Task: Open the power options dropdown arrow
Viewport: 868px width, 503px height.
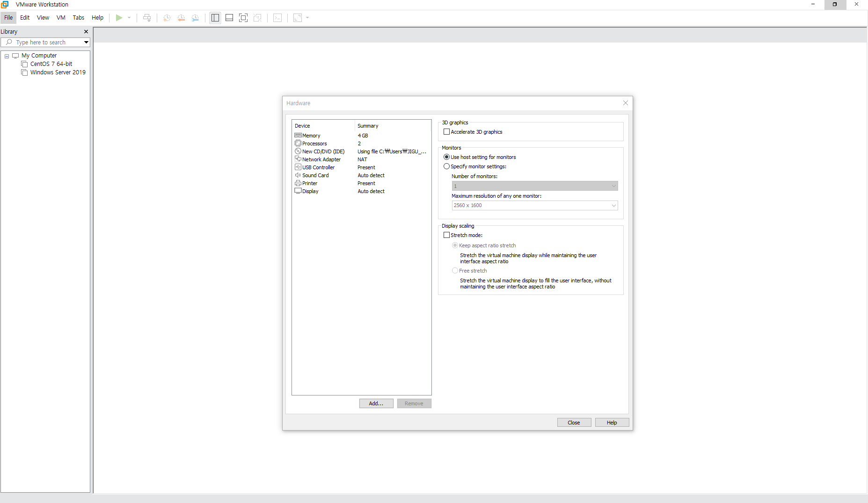Action: (129, 18)
